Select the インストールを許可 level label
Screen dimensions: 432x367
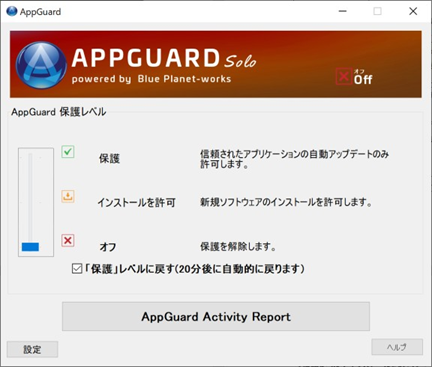(136, 202)
